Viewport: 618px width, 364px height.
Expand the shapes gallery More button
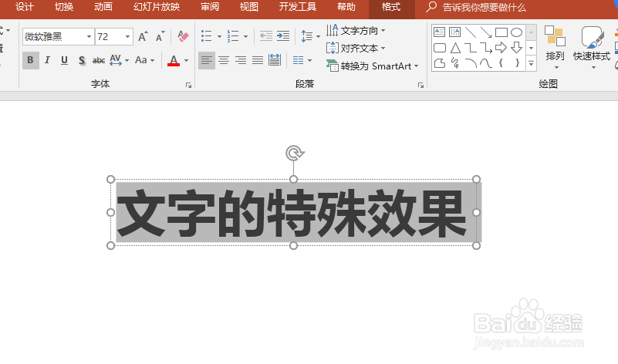532,63
